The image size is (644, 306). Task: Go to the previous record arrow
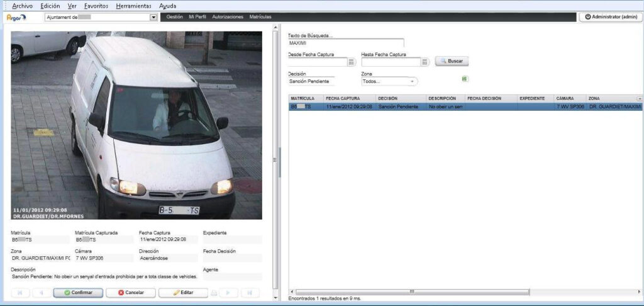[42, 293]
